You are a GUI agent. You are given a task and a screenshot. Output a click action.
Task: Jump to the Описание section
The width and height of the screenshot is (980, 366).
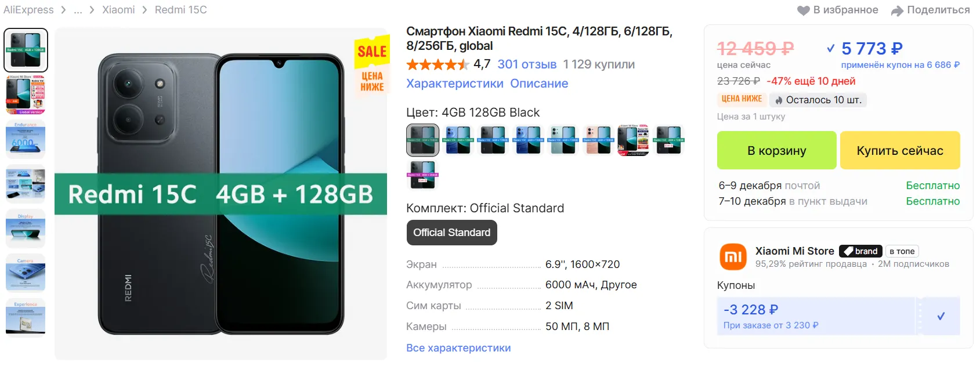click(x=539, y=84)
